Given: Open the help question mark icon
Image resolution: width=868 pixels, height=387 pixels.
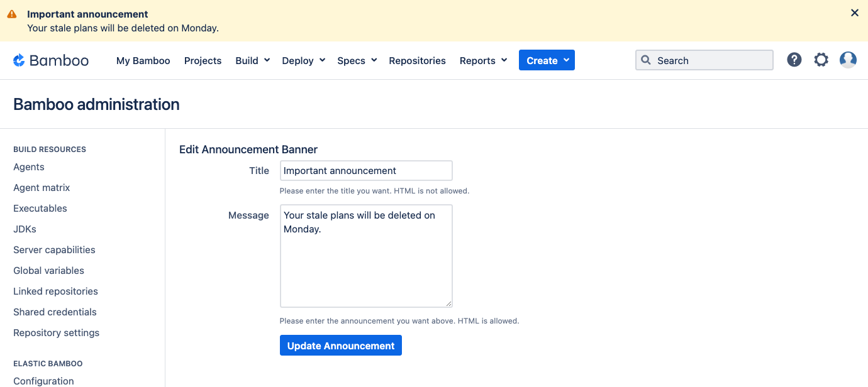Looking at the screenshot, I should coord(794,60).
